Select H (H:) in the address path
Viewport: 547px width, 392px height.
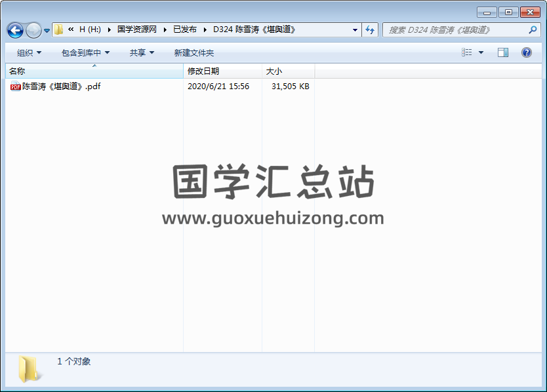[x=90, y=29]
